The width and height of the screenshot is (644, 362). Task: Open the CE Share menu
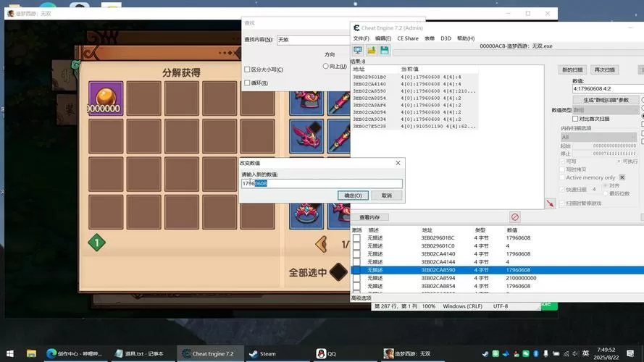coord(407,38)
